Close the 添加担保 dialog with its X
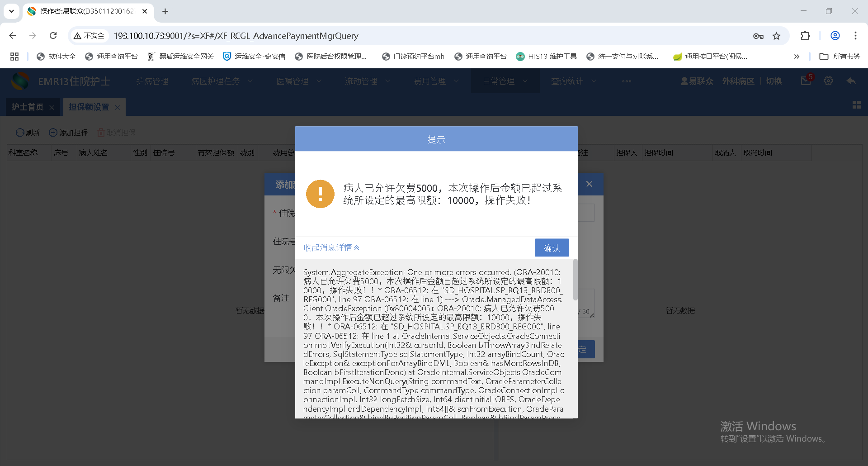868x466 pixels. [589, 184]
